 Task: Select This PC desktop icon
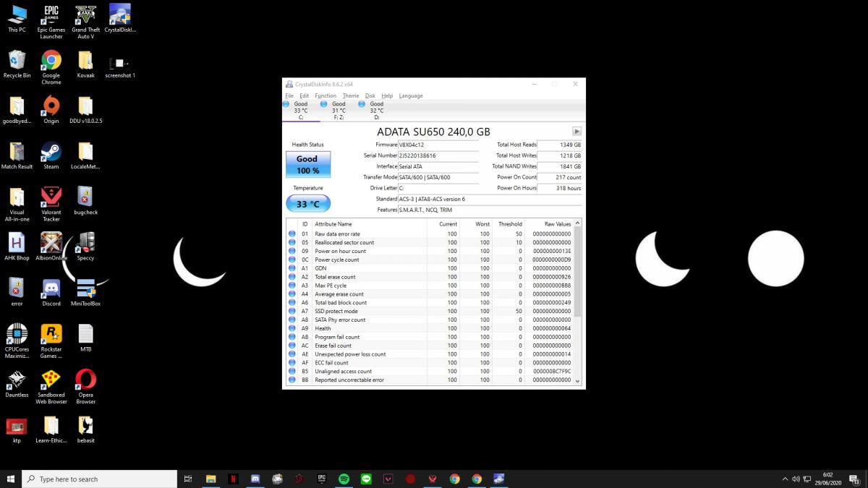(17, 20)
